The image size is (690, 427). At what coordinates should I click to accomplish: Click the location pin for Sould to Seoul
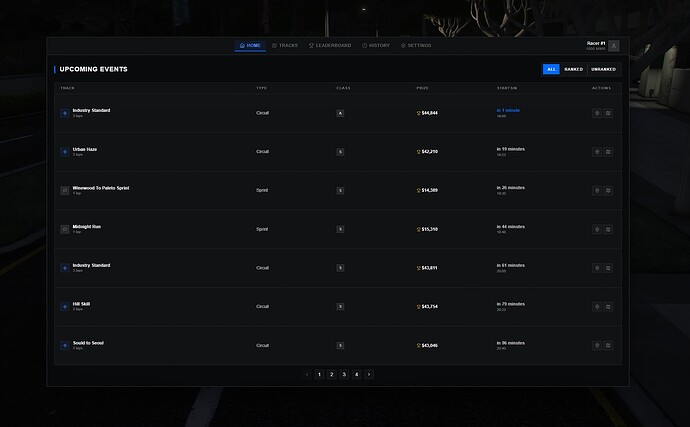(597, 345)
